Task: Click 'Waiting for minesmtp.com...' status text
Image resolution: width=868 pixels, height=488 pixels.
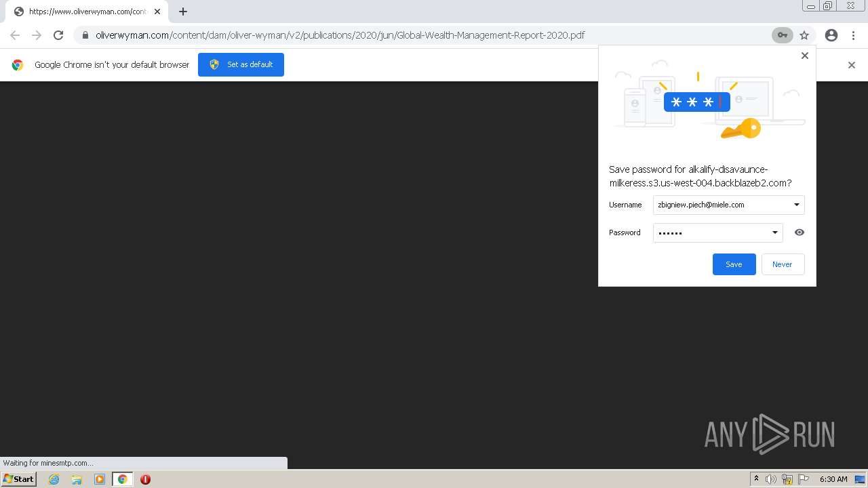Action: pos(48,463)
